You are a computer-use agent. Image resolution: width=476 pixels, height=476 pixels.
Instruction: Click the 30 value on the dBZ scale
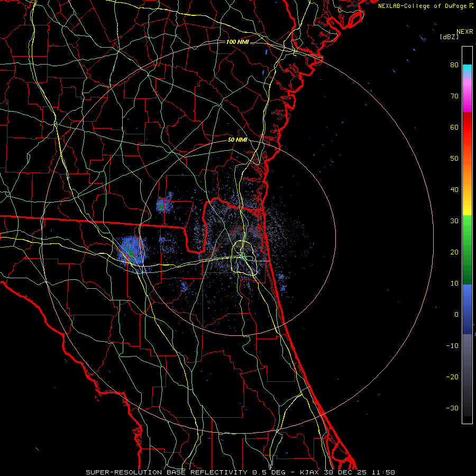(x=454, y=221)
